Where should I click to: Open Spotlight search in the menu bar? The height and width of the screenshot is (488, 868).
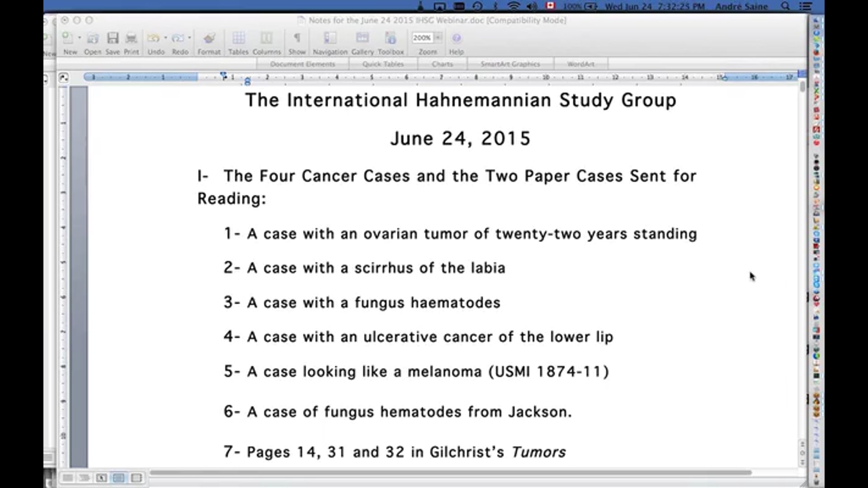pos(785,6)
